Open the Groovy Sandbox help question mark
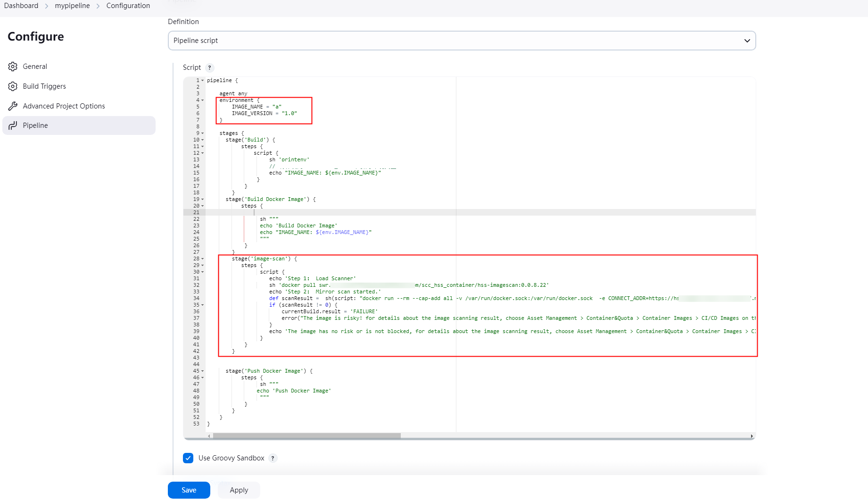Viewport: 868px width, 501px height. [x=273, y=458]
